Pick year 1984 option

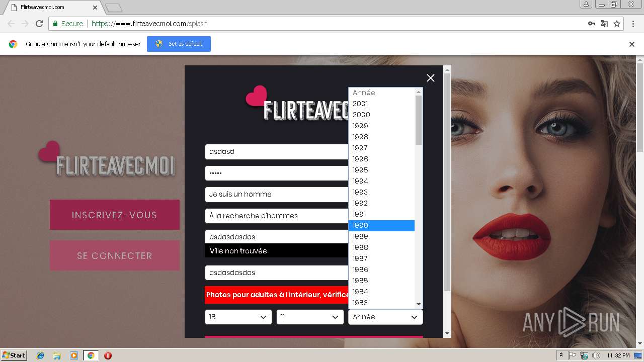(381, 292)
